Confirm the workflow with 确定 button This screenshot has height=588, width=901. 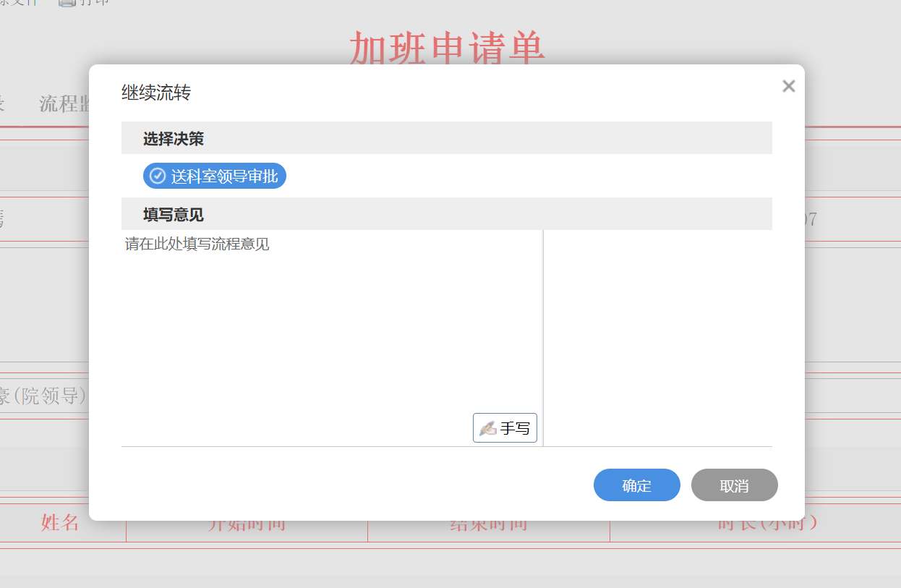[636, 485]
